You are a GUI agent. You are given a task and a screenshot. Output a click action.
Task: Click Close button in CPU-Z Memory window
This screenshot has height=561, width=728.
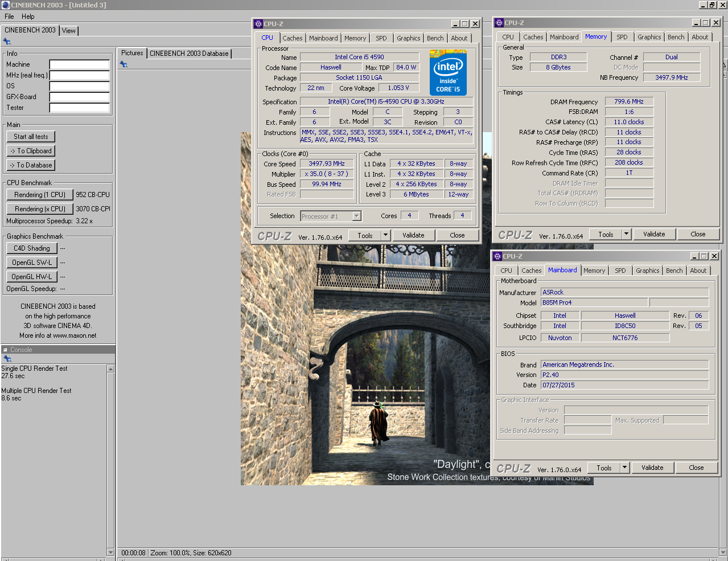coord(698,234)
